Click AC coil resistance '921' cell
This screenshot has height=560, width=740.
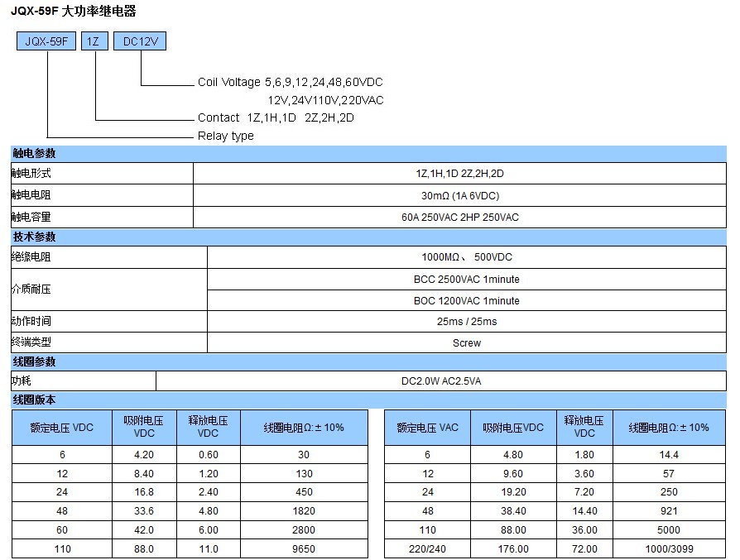[x=669, y=511]
